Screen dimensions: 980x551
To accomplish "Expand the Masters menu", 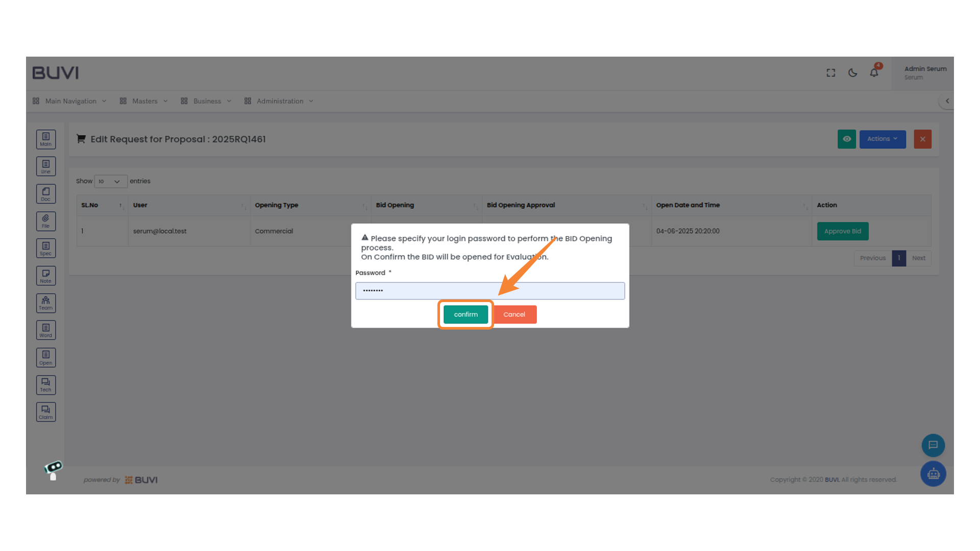I will pyautogui.click(x=144, y=101).
